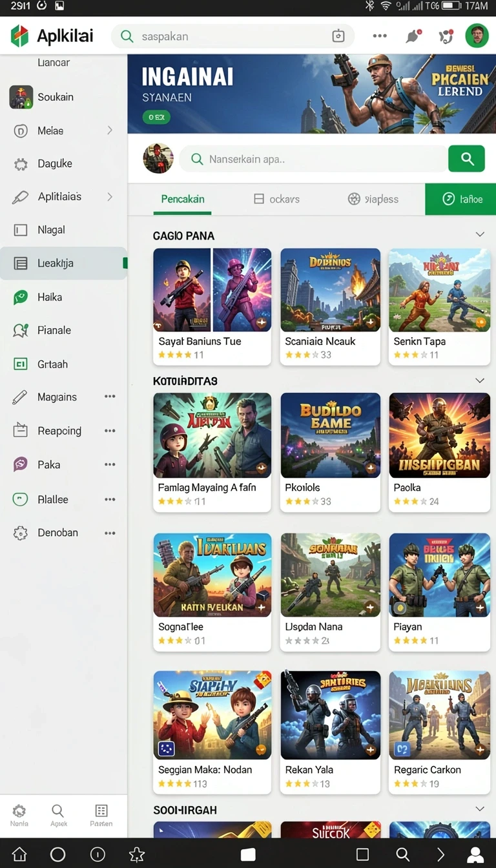Expand the SOOI-IIRGAH section chevron

pos(480,809)
